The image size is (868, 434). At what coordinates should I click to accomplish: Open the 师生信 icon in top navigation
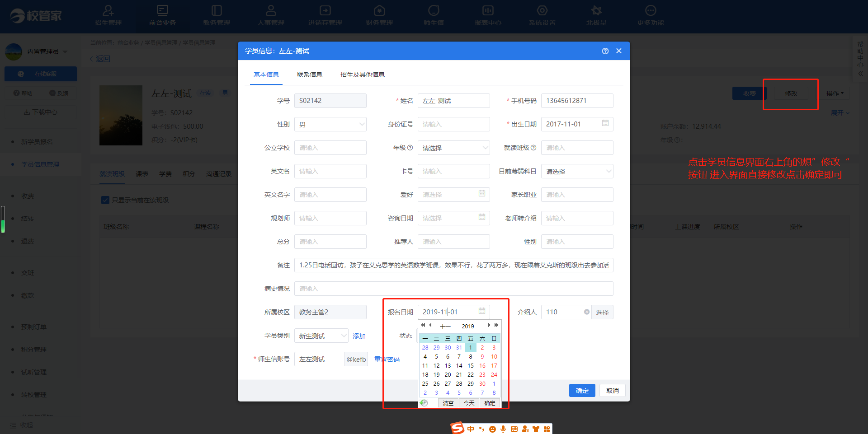[x=434, y=10]
